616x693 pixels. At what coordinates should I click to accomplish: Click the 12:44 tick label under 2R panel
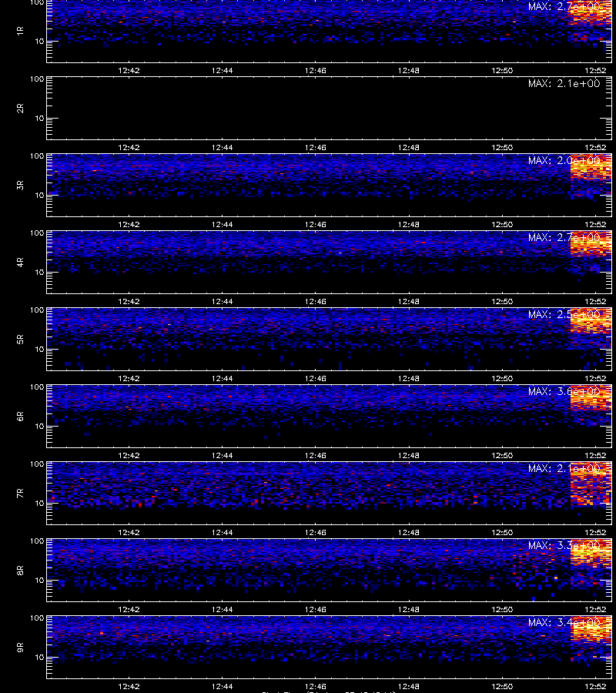click(223, 148)
